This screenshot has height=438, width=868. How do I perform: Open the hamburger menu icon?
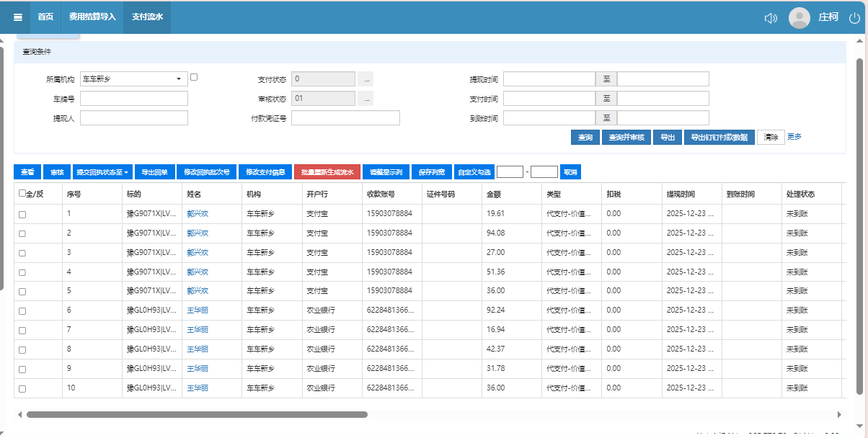pyautogui.click(x=18, y=17)
